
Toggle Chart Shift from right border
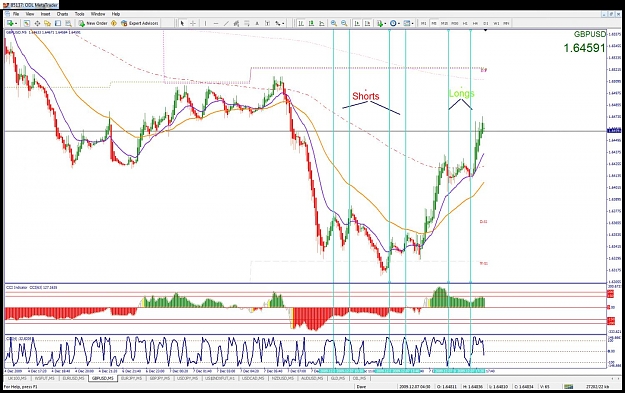(368, 24)
